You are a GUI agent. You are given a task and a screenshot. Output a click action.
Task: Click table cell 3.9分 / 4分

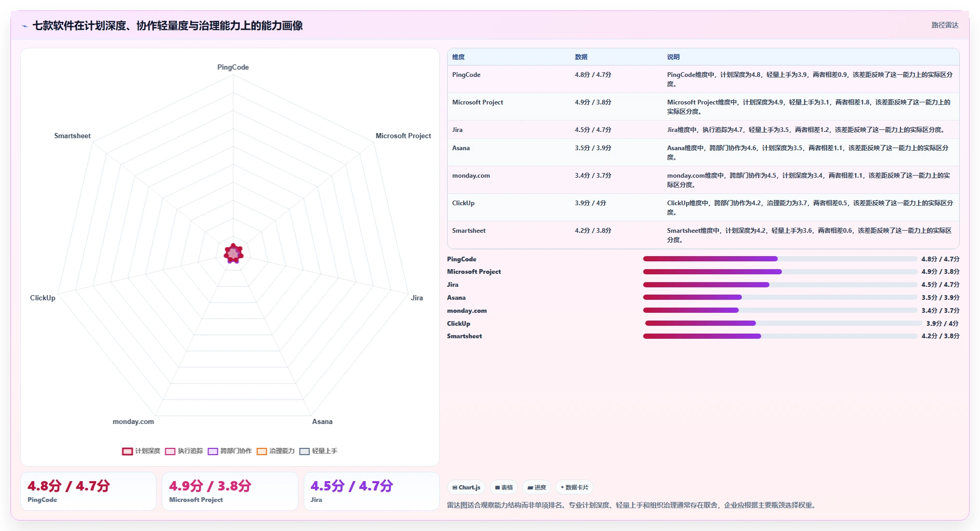[591, 203]
